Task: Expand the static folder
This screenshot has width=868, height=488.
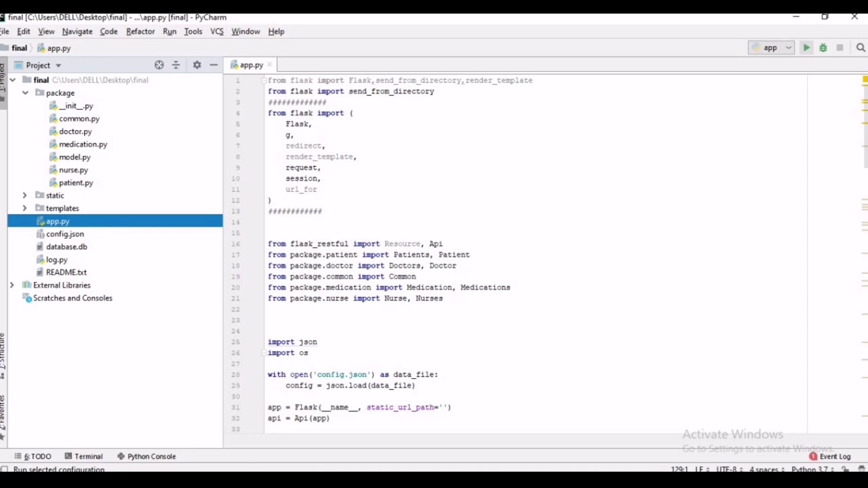Action: [25, 195]
